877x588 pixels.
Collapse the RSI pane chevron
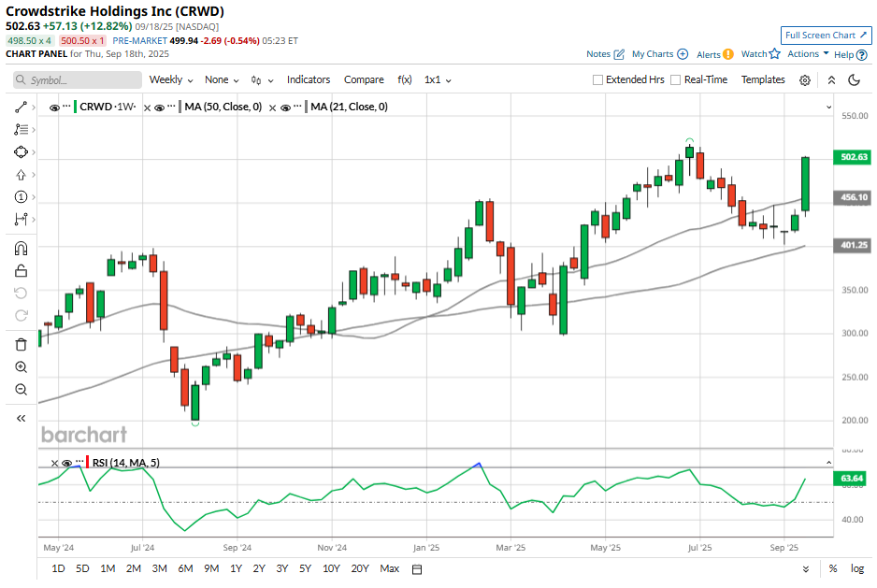829,463
